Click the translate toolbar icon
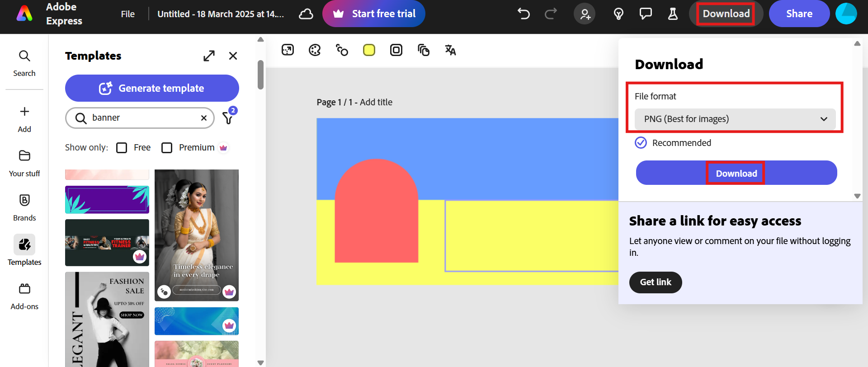Image resolution: width=868 pixels, height=367 pixels. click(450, 50)
